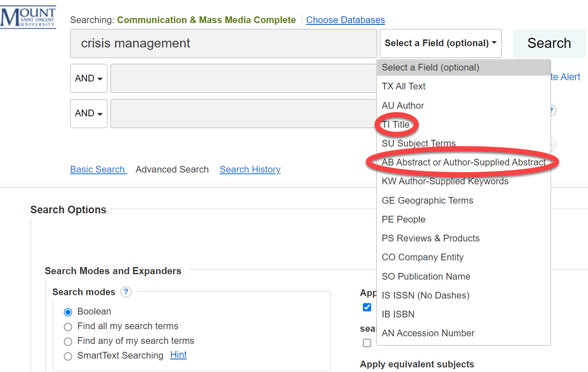Choose CO Company Entity field

(464, 257)
